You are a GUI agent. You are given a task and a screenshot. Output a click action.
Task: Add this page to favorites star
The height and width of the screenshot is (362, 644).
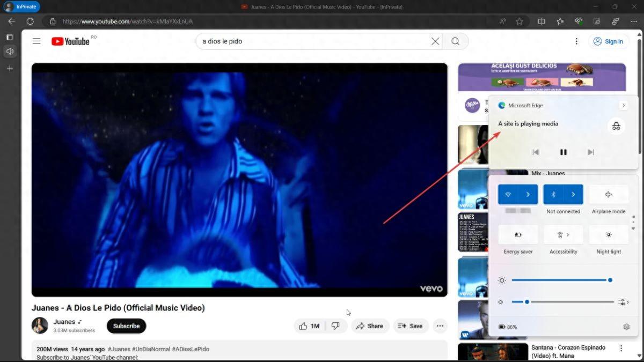pos(519,21)
